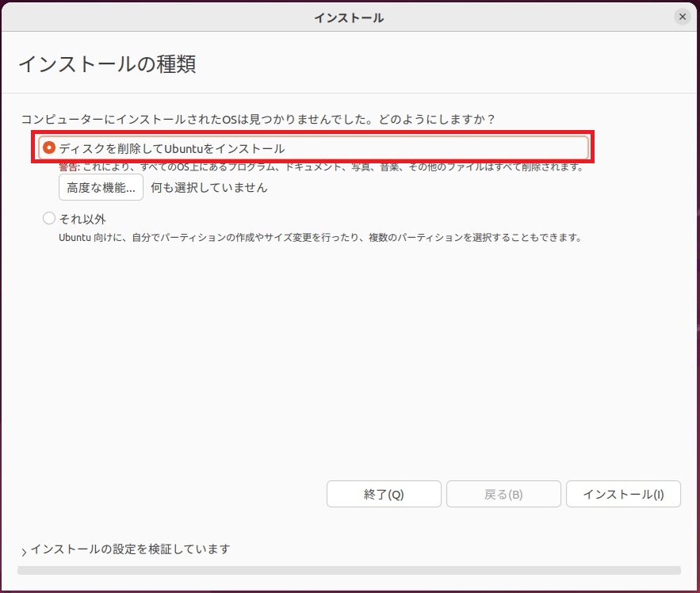Click the installation progress bar
The image size is (700, 593).
coord(349,570)
